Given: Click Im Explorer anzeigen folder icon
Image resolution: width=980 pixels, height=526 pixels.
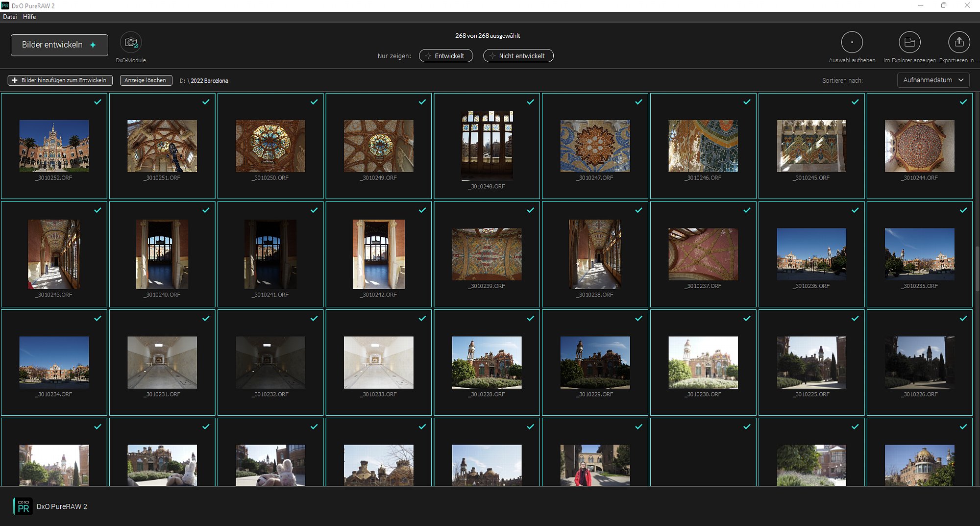Looking at the screenshot, I should pos(909,43).
